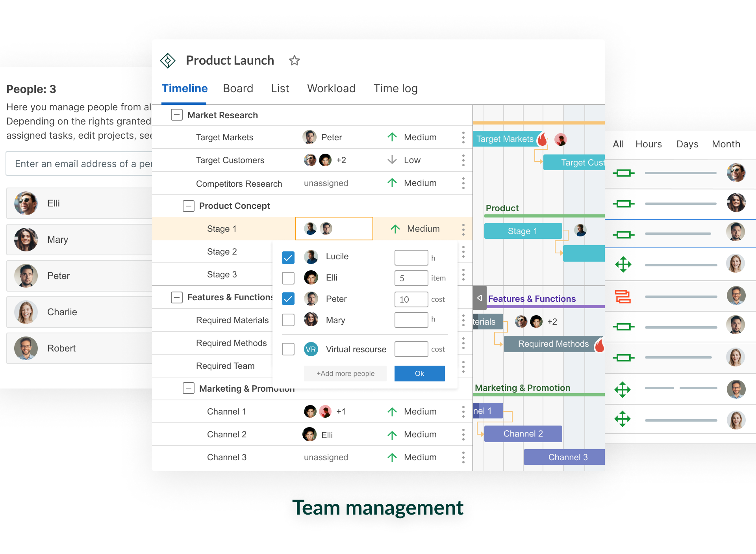Open the three-dot menu for Channel 2
Viewport: 756px width, 554px height.
coord(463,435)
